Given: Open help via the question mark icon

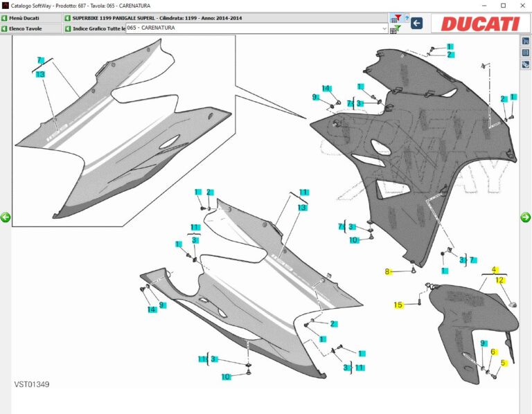Looking at the screenshot, I should 407,17.
